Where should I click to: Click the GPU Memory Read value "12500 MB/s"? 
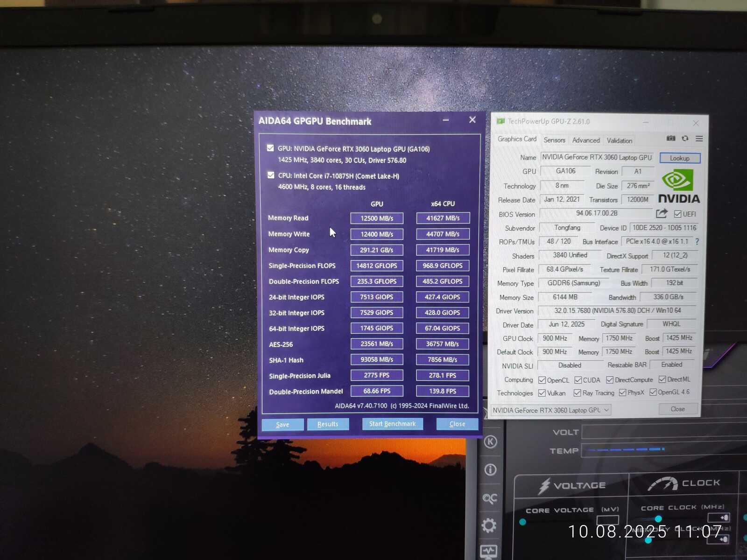tap(377, 218)
